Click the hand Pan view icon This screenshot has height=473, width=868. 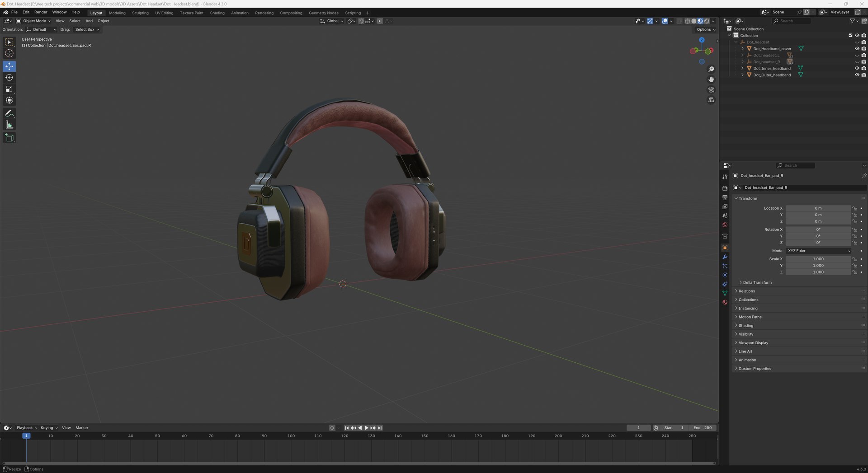711,80
